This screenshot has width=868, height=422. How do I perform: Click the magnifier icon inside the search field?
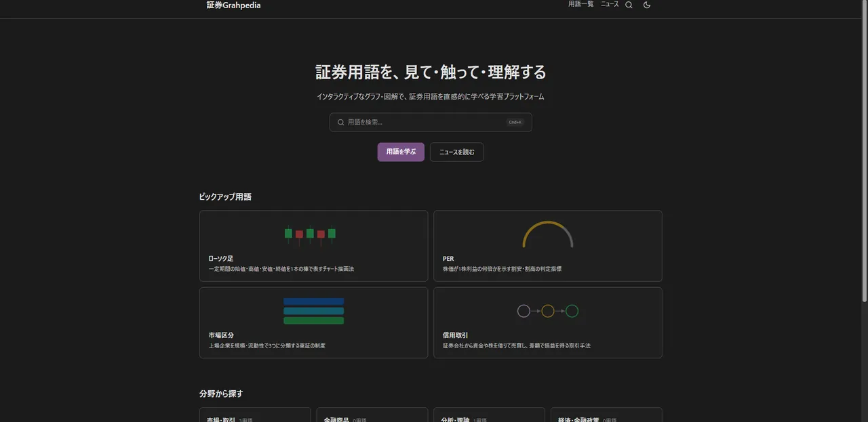click(340, 122)
